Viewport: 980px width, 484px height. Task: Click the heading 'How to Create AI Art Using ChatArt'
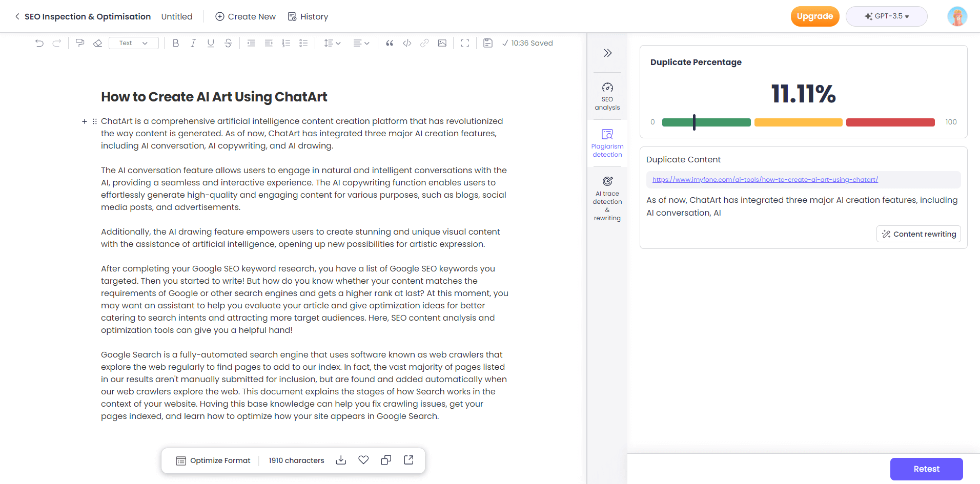point(214,97)
